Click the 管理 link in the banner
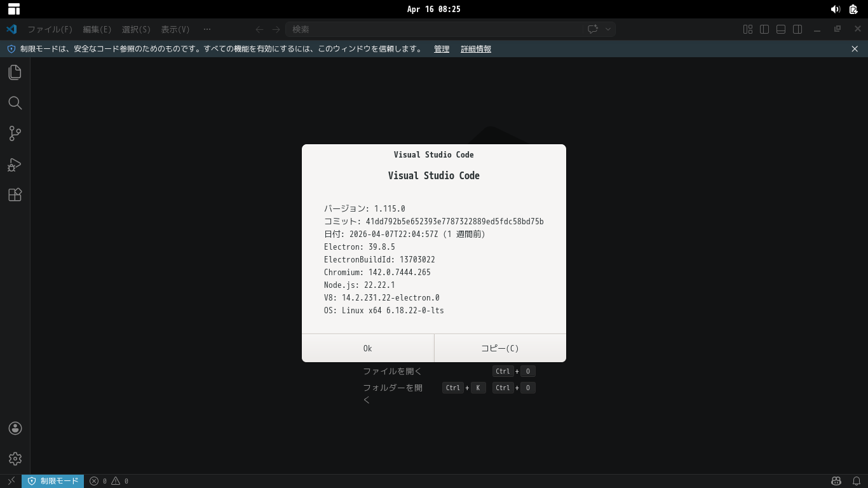 (x=442, y=49)
